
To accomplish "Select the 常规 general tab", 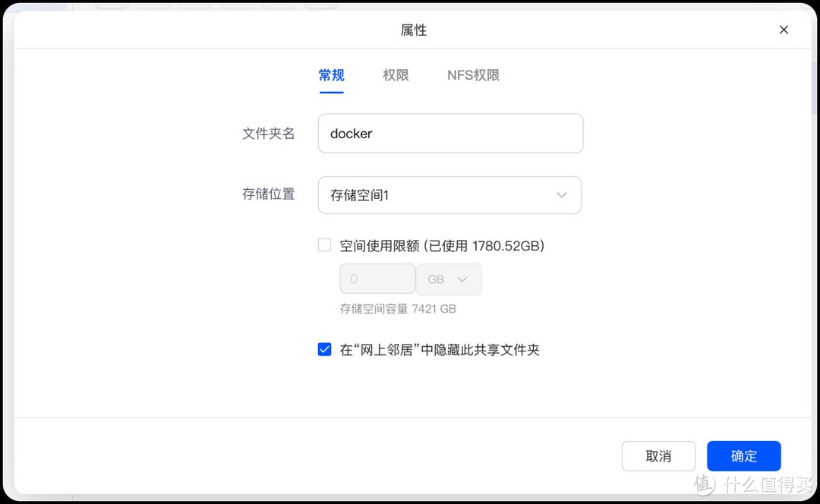I will click(330, 75).
